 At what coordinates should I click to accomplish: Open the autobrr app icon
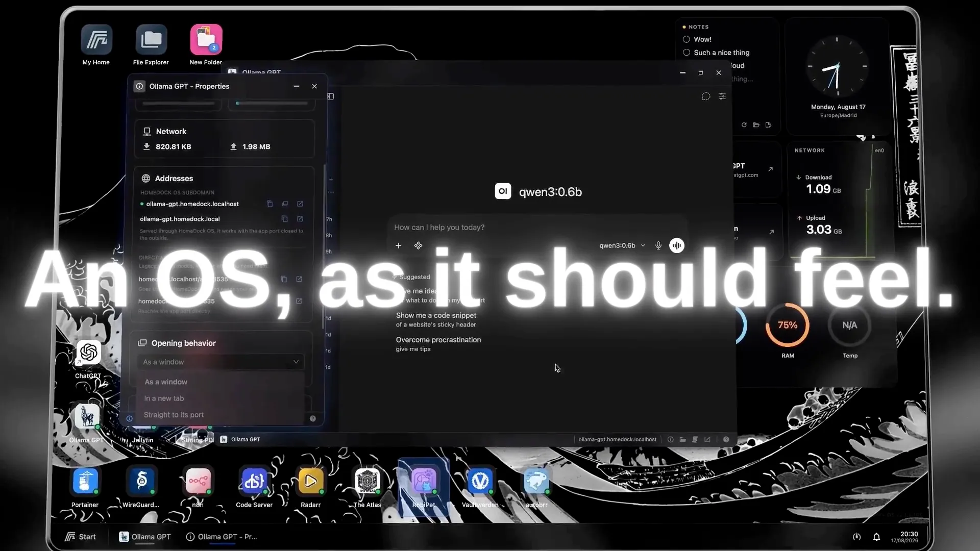[536, 481]
